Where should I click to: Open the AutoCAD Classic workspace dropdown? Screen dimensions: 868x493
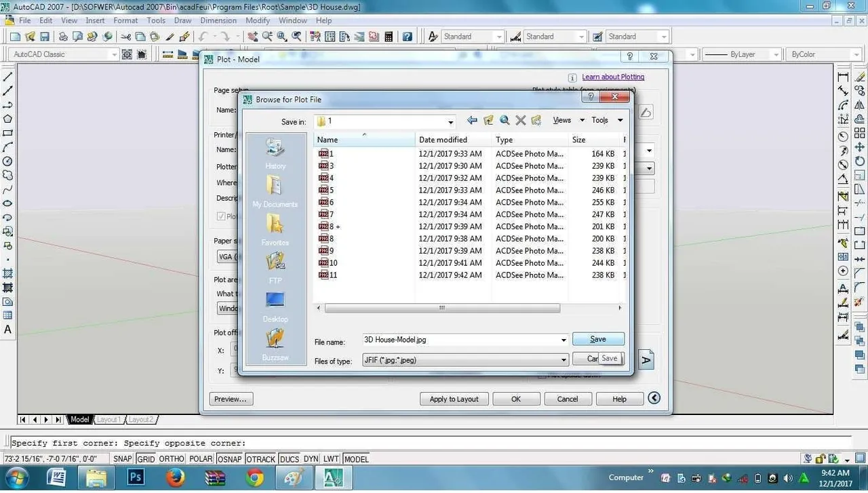tap(113, 54)
